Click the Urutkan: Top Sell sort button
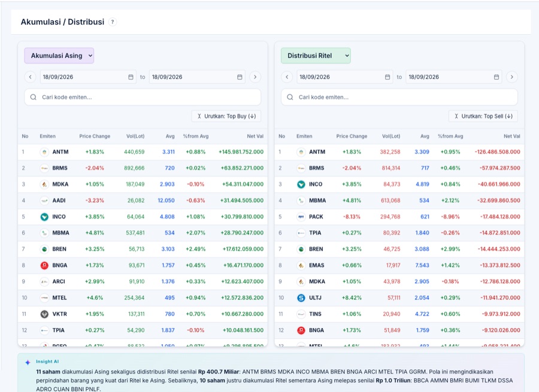 point(483,116)
